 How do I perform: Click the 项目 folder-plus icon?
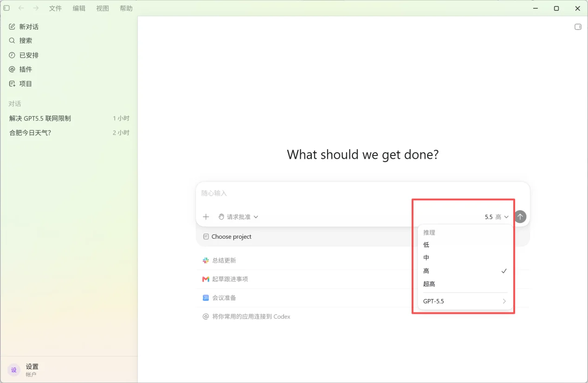(x=12, y=84)
